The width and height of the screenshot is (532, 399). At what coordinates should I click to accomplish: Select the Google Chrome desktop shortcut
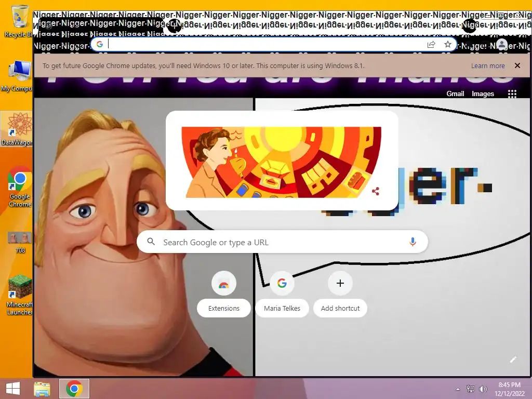click(x=20, y=187)
